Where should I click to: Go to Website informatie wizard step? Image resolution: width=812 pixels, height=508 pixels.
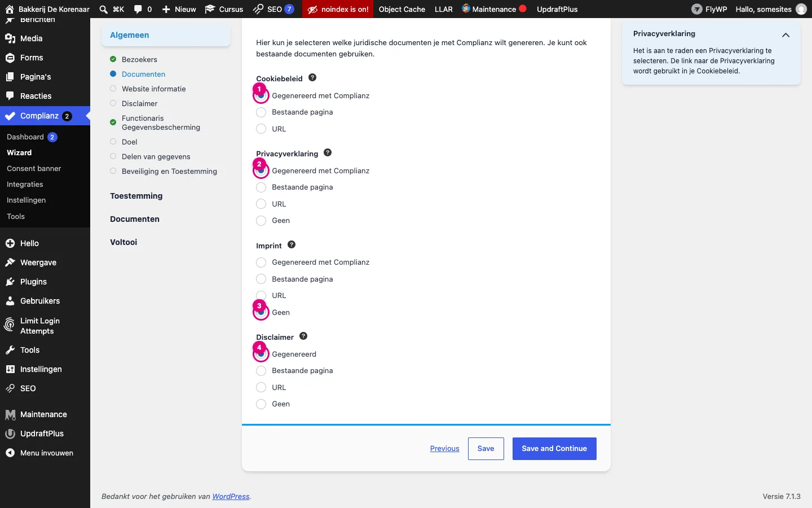[x=153, y=89]
